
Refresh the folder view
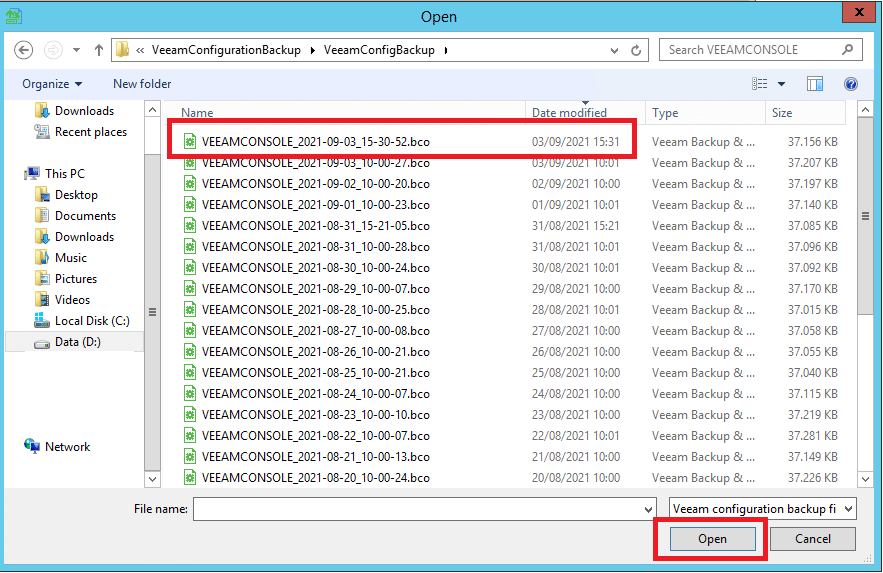click(636, 50)
